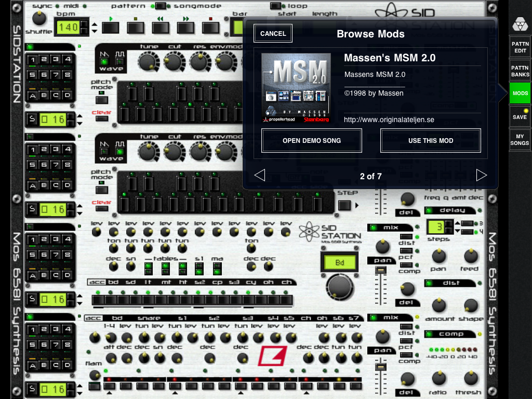Screen dimensions: 532x399
Task: Click the Bd drum display
Action: click(x=340, y=262)
